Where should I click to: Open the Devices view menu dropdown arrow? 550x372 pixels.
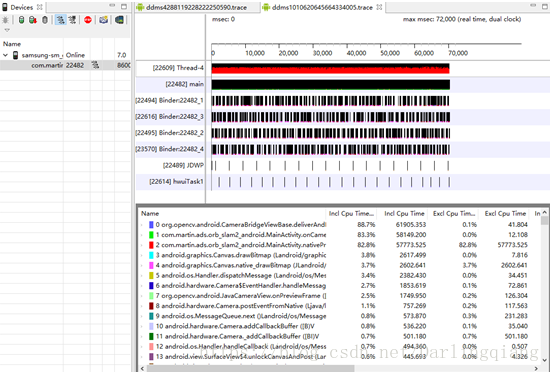click(x=7, y=30)
